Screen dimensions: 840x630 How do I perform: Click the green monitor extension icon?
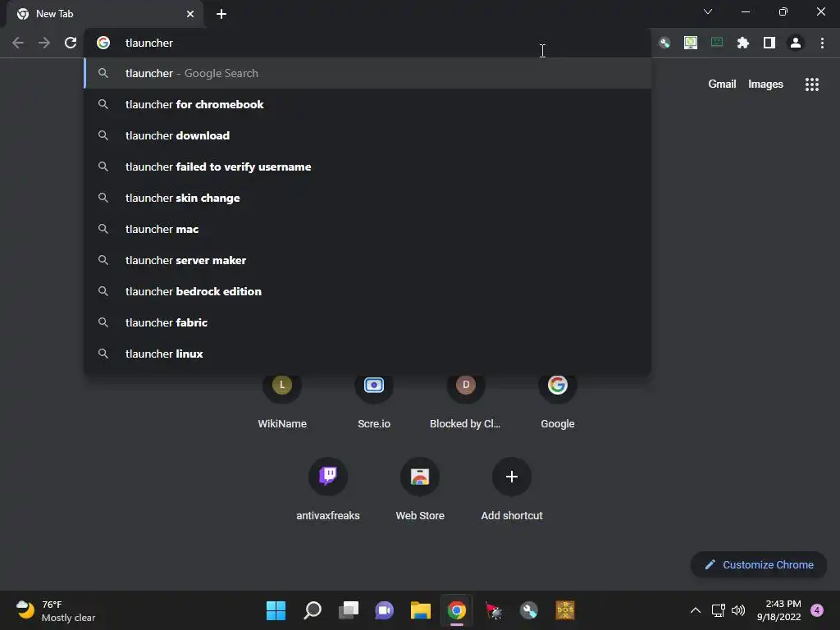click(x=690, y=43)
